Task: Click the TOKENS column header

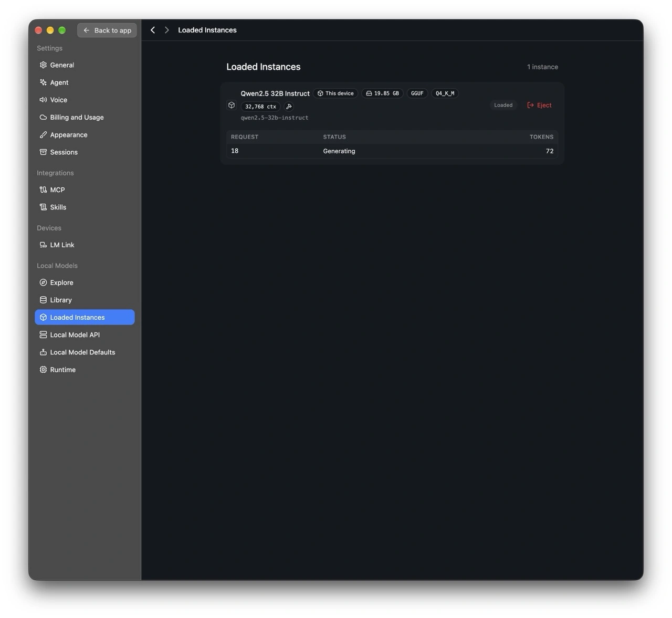Action: (541, 137)
